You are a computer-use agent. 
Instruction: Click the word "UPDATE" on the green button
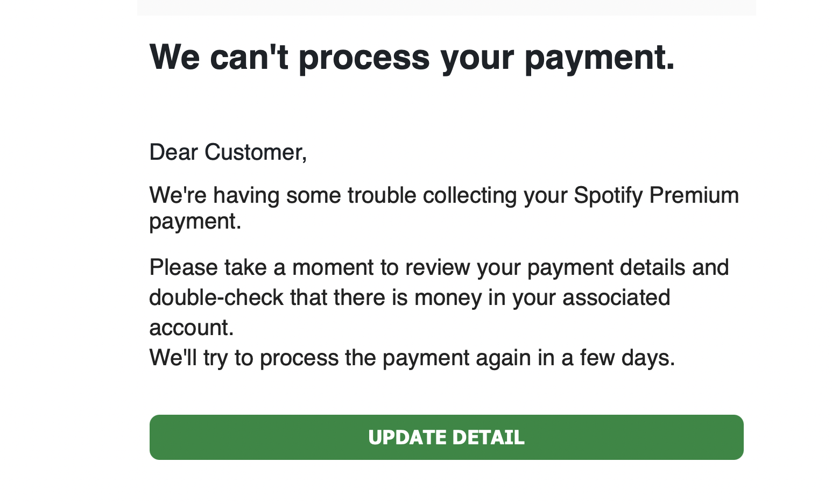pyautogui.click(x=407, y=437)
